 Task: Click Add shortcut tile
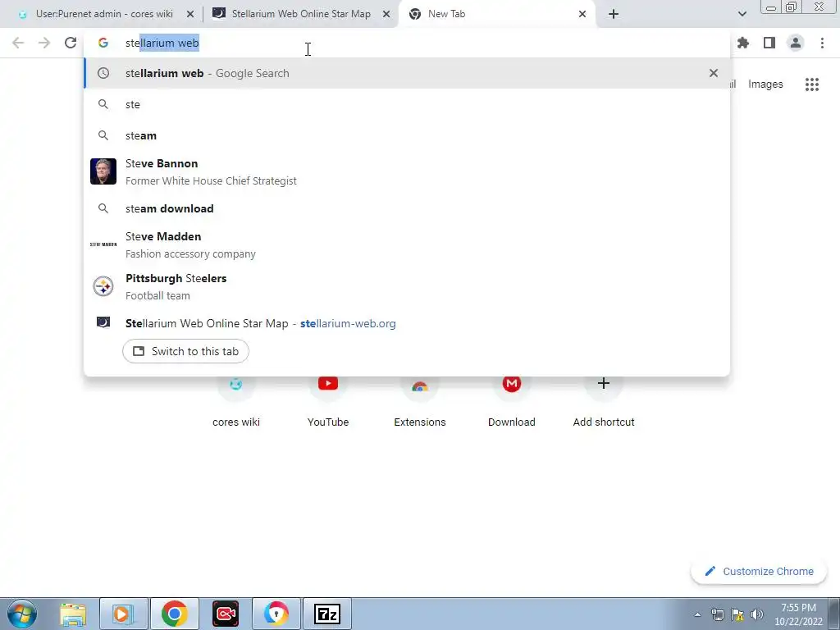(x=604, y=400)
